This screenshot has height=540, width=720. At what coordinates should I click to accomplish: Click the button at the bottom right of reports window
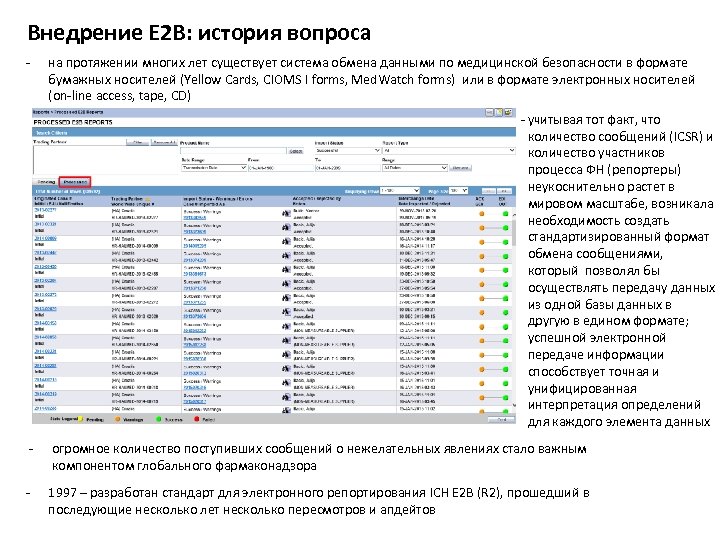pyautogui.click(x=501, y=420)
